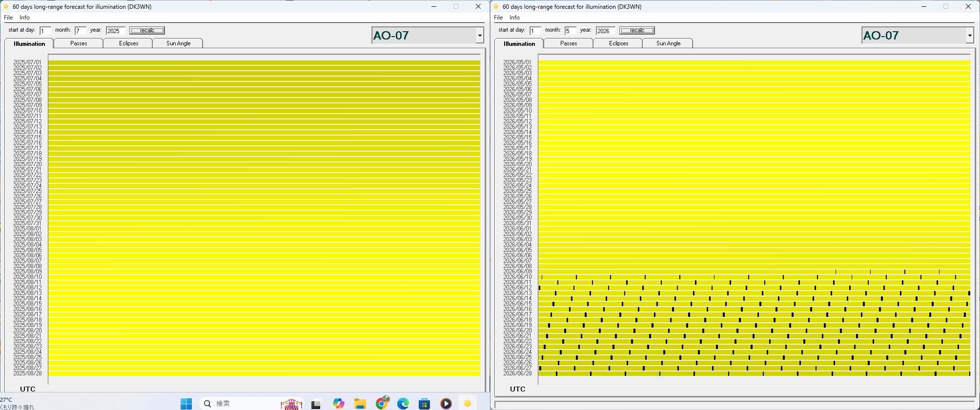Open the media player taskbar icon
Screen dimensions: 980x410
click(x=446, y=404)
